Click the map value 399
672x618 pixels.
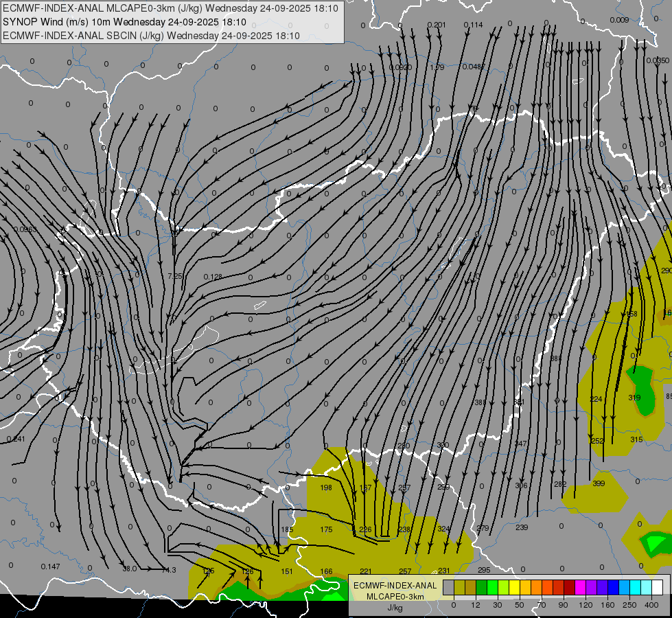click(x=599, y=483)
